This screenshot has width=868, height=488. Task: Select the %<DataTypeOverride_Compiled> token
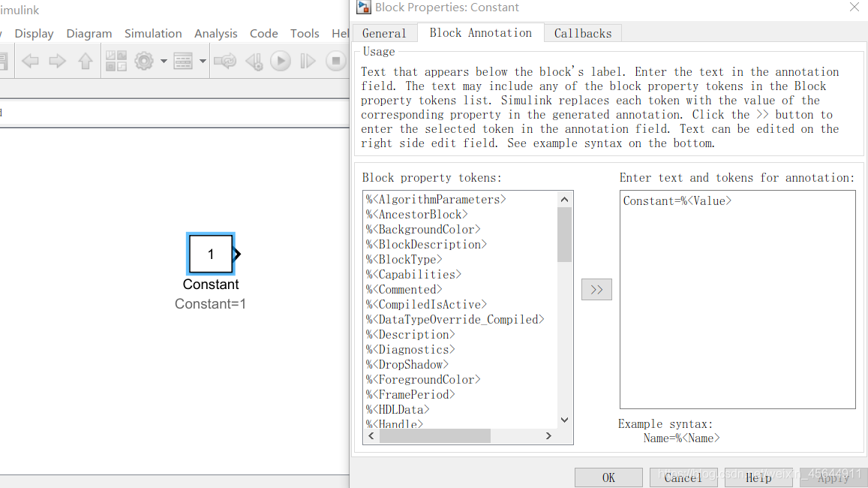point(455,319)
